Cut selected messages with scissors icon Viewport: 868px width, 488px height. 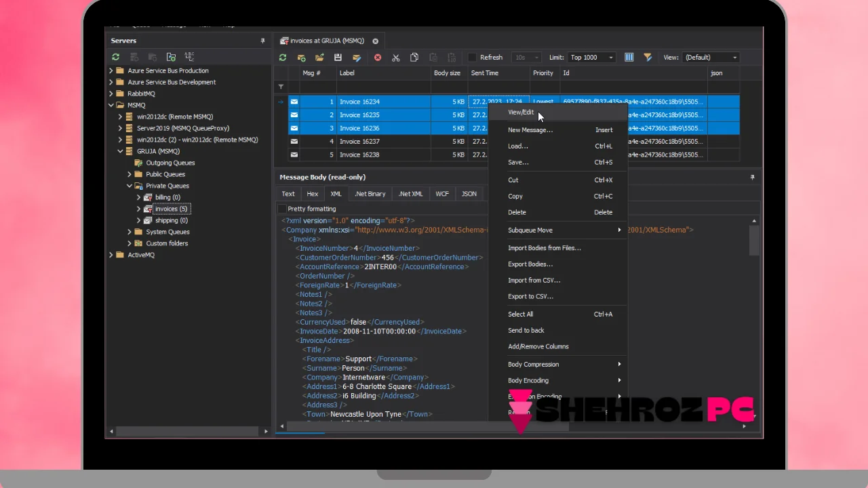[396, 58]
